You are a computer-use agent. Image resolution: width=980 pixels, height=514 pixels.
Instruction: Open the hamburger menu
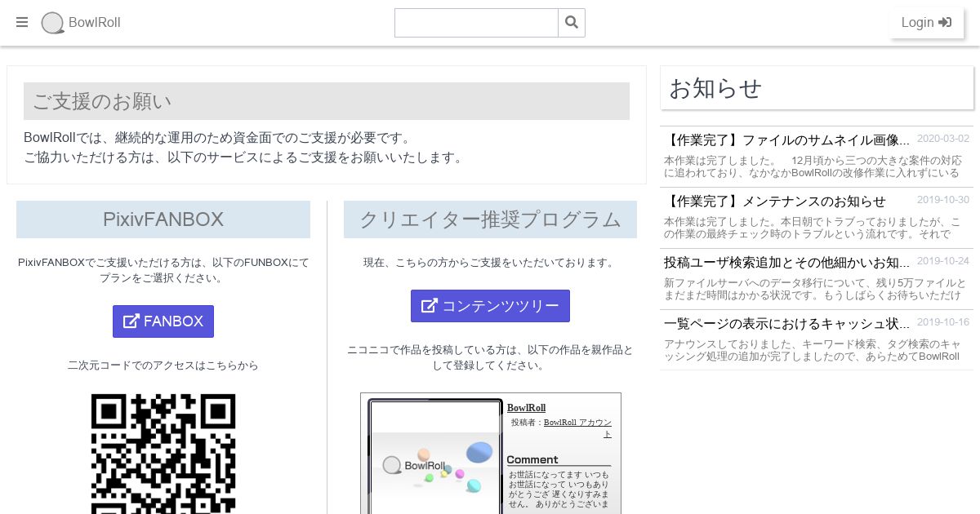tap(22, 22)
